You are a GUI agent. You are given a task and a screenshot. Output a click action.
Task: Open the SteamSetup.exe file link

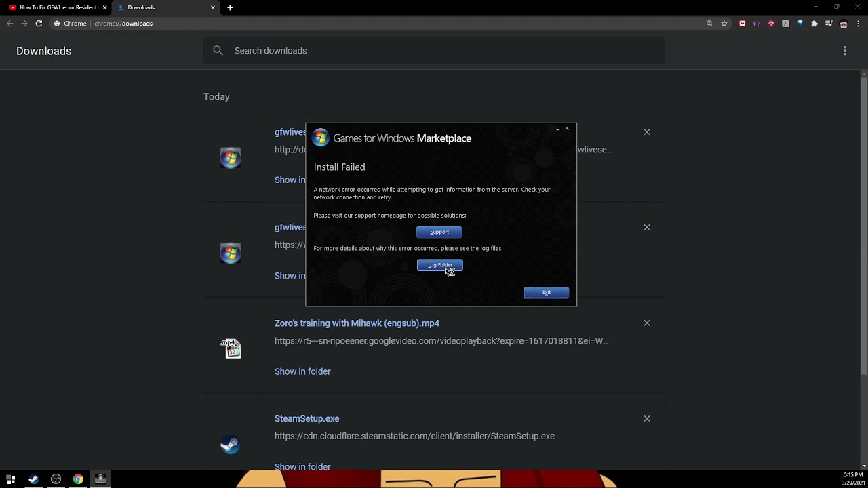click(x=307, y=419)
